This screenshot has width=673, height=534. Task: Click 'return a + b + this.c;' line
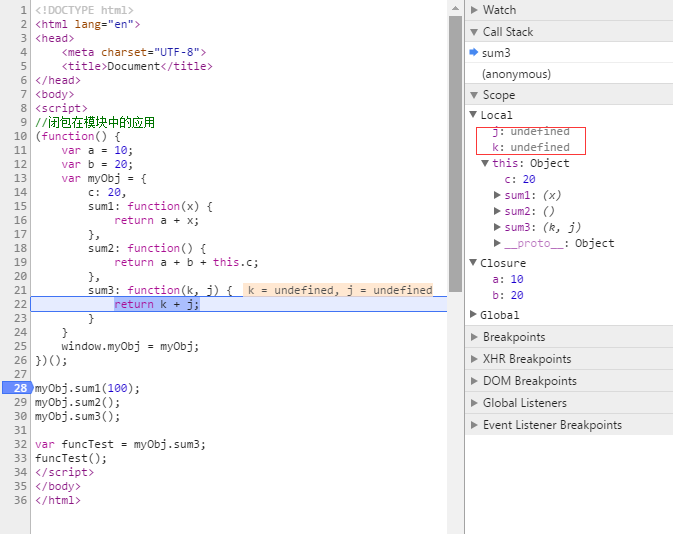click(186, 262)
